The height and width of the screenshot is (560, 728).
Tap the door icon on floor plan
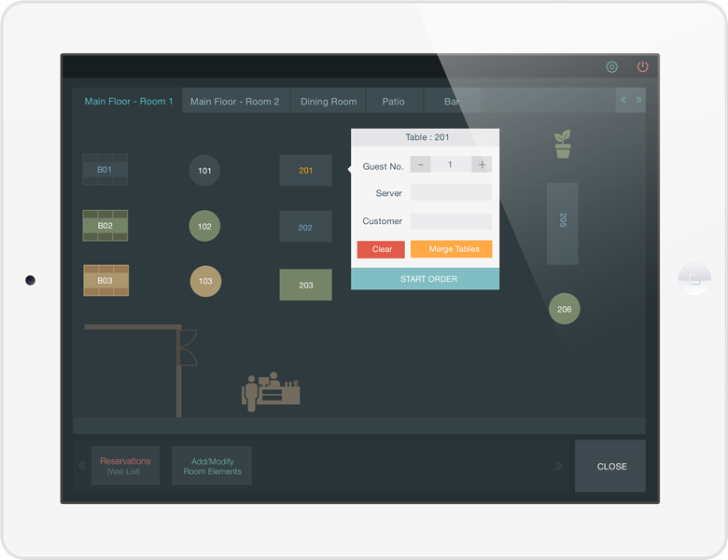[188, 347]
